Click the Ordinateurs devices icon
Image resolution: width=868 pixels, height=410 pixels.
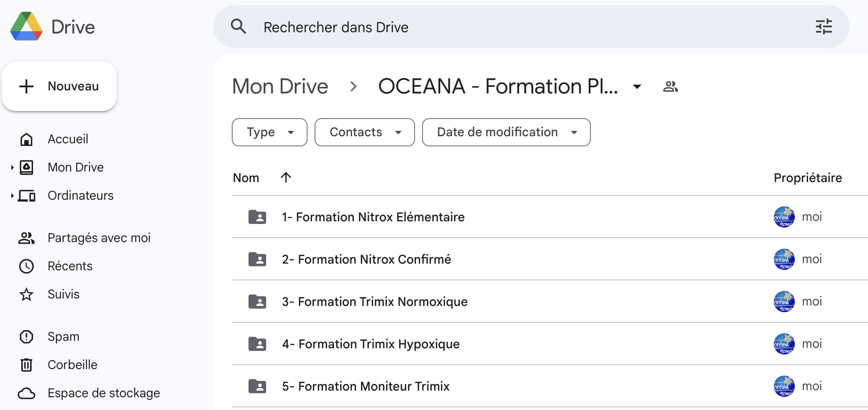pyautogui.click(x=26, y=196)
